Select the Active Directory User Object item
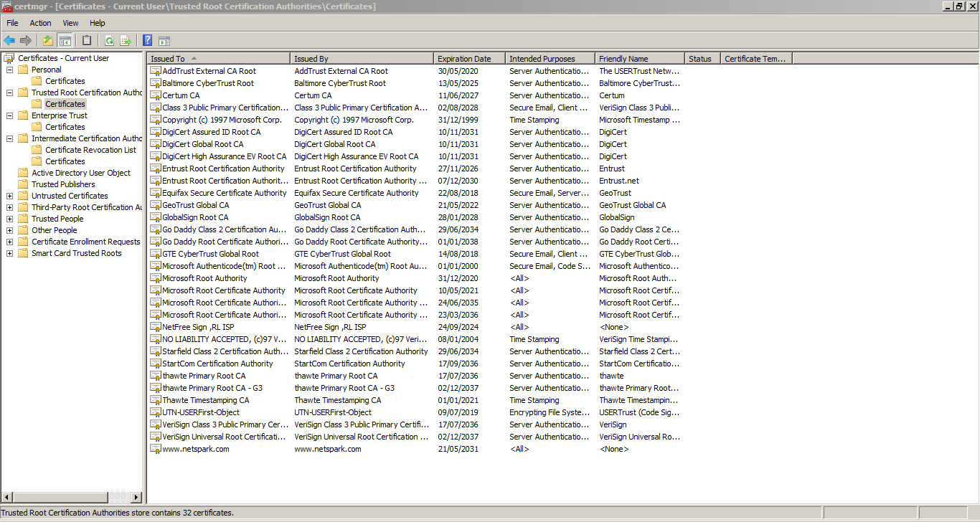The height and width of the screenshot is (522, 980). (81, 173)
